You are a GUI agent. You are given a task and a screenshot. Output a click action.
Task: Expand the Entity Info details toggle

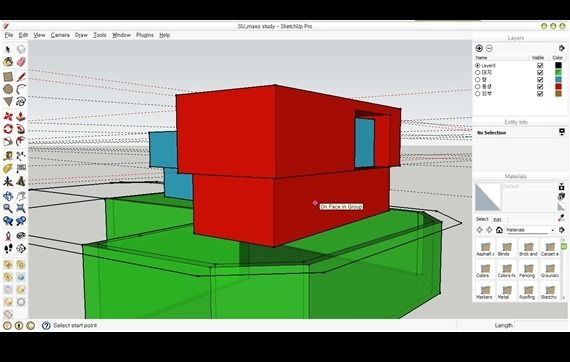point(562,132)
